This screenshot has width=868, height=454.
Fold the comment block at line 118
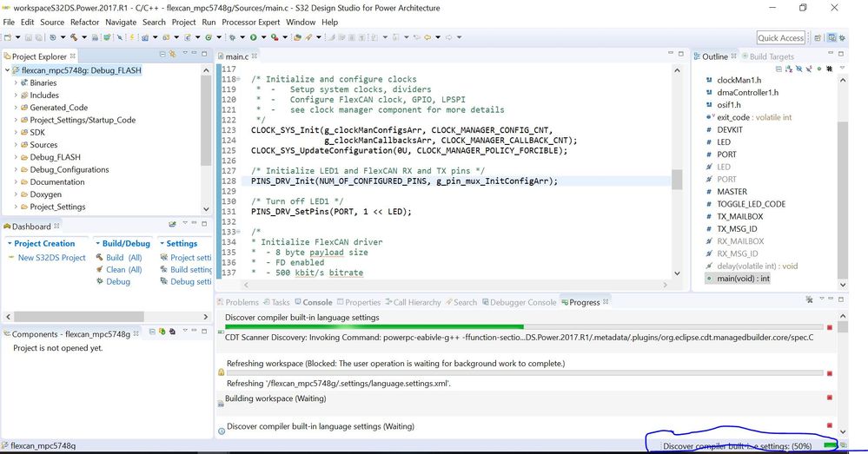(239, 79)
